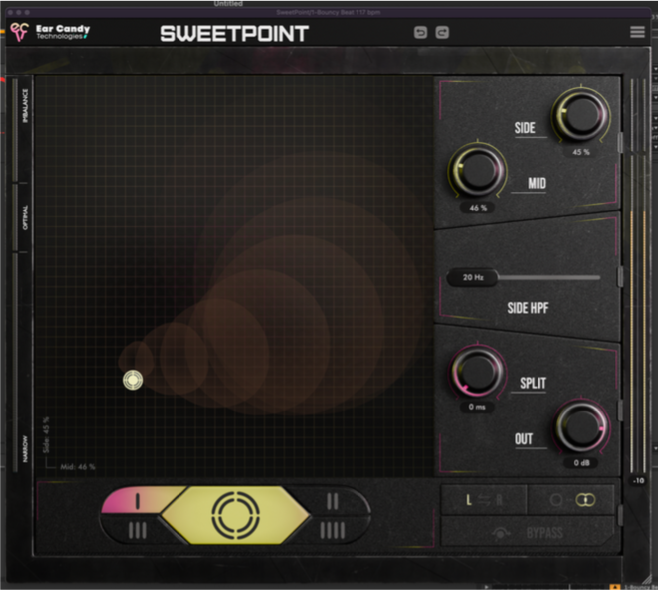Click the MID label
Screen dimensions: 658x591
537,183
